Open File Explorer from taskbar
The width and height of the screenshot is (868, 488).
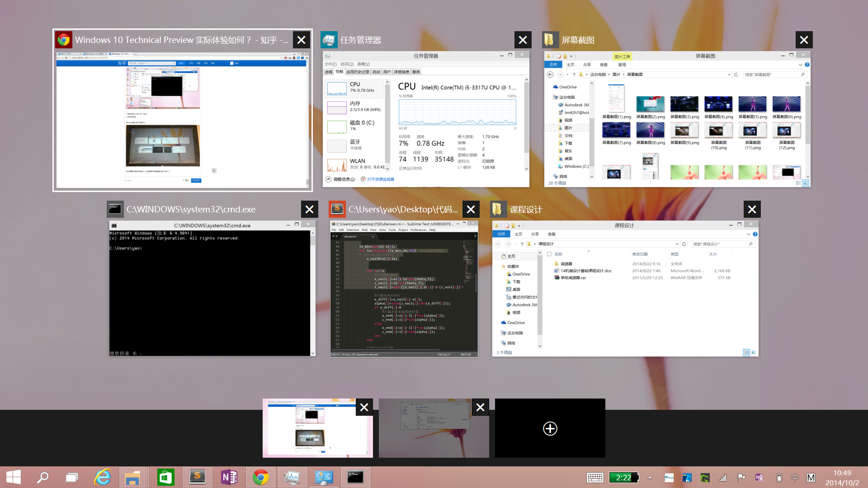click(132, 477)
